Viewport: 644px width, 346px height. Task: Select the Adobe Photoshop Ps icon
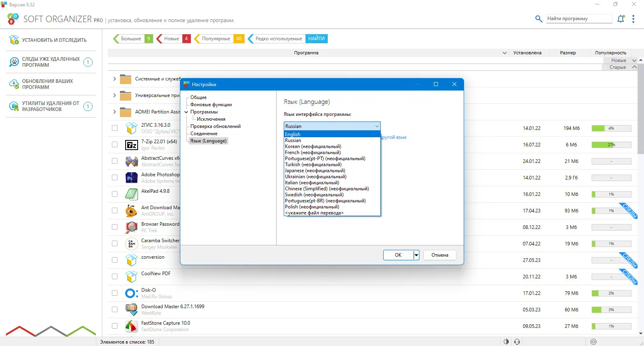(132, 178)
